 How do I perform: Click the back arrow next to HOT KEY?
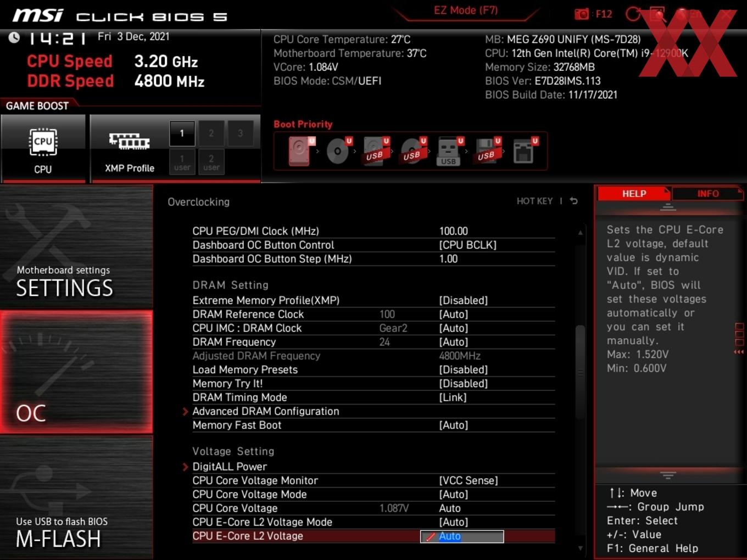click(x=573, y=201)
